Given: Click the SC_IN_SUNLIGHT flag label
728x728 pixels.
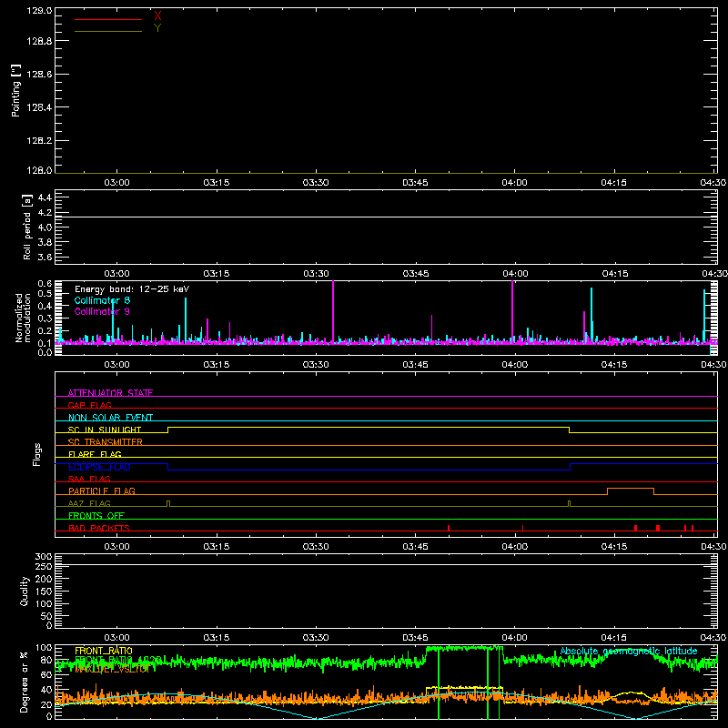Looking at the screenshot, I should [x=105, y=430].
